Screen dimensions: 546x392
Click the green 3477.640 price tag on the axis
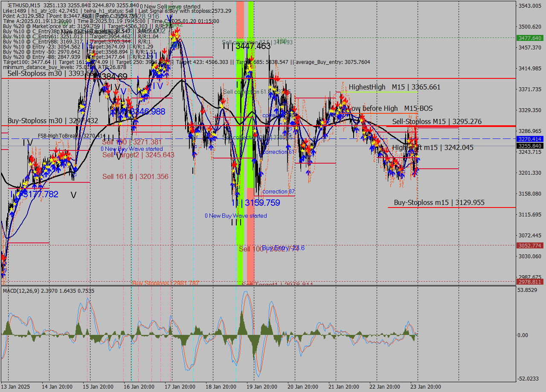[x=530, y=38]
